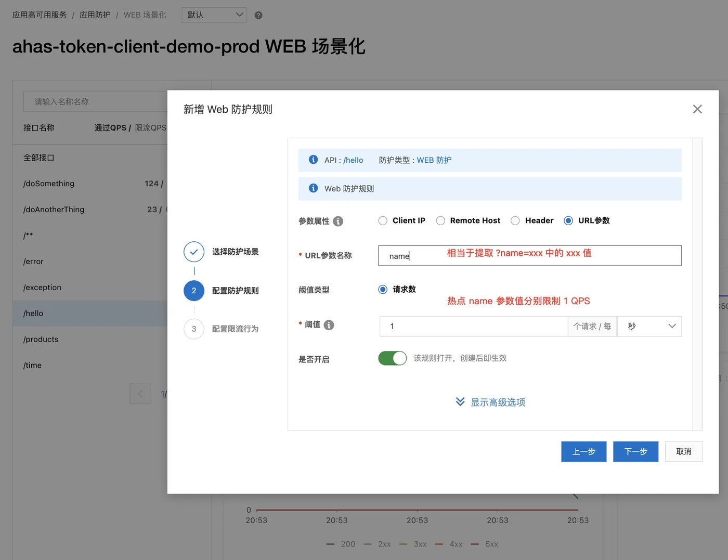Image resolution: width=728 pixels, height=560 pixels.
Task: Select the Remote Host radio button
Action: tap(440, 220)
